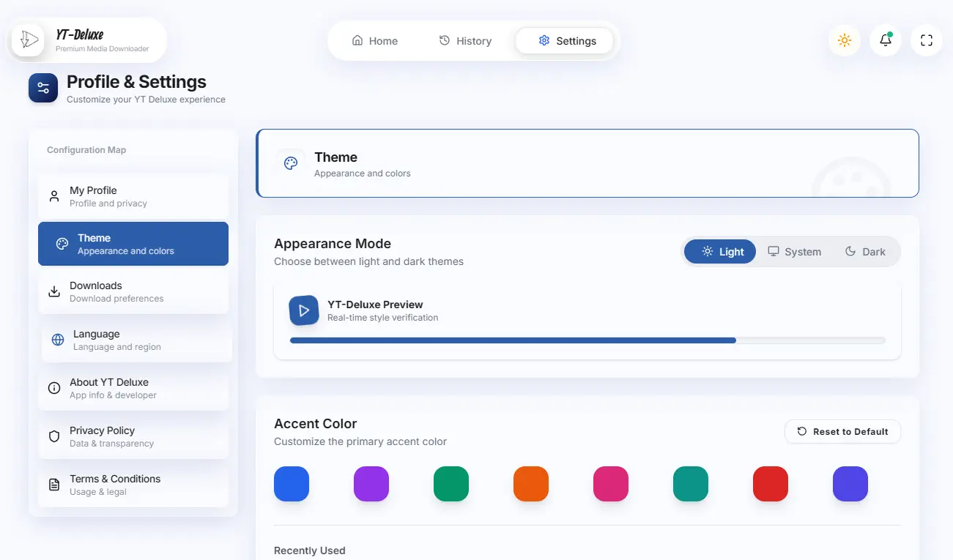Switch to System appearance mode
This screenshot has height=560, width=953.
[794, 251]
